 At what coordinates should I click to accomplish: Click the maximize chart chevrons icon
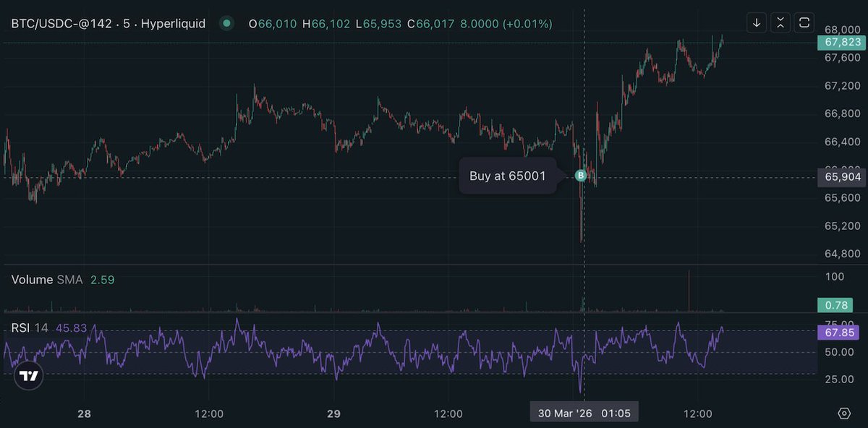pyautogui.click(x=780, y=22)
